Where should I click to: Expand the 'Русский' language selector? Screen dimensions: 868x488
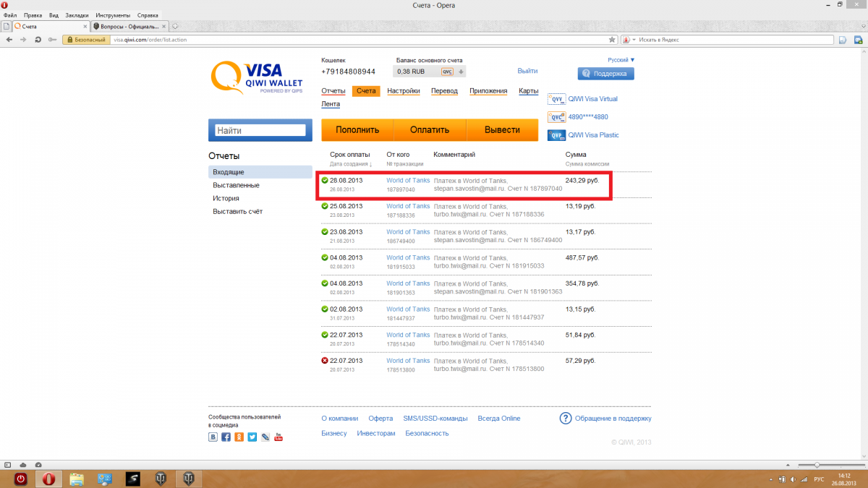click(x=621, y=60)
